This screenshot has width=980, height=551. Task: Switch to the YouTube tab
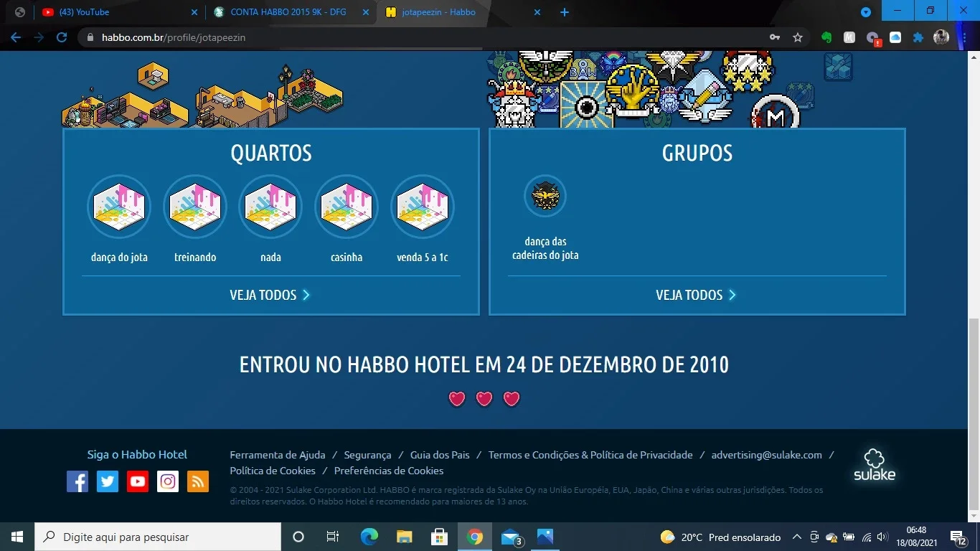coord(120,12)
